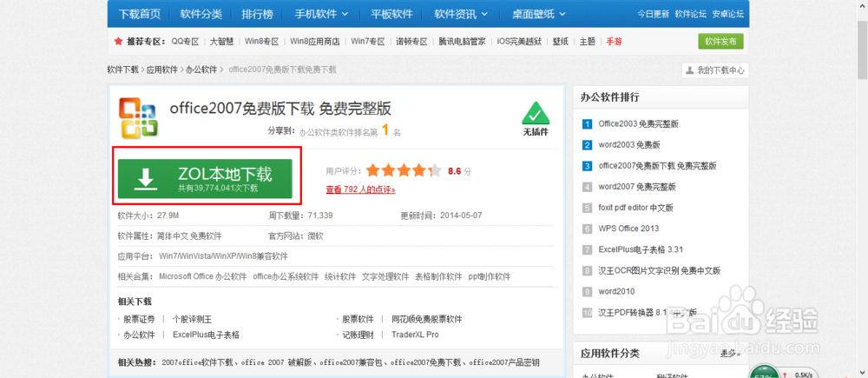Image resolution: width=868 pixels, height=378 pixels.
Task: Open iOS完美越狱 link
Action: pyautogui.click(x=519, y=42)
